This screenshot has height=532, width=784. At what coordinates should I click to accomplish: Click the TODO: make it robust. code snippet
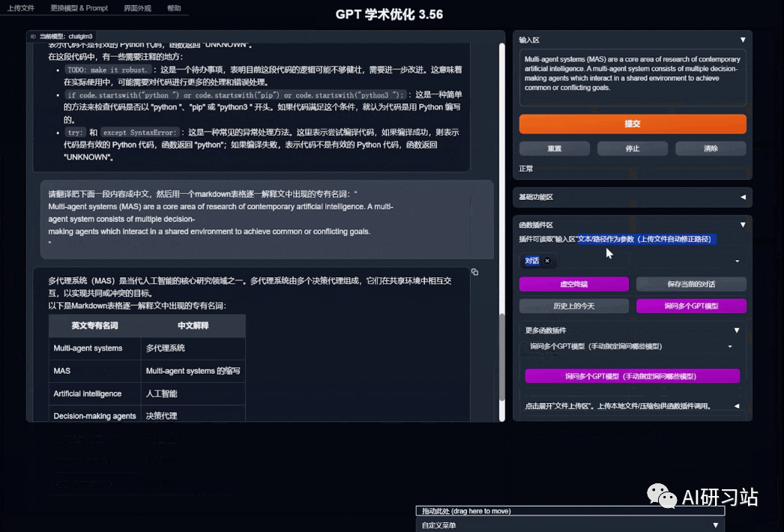pyautogui.click(x=107, y=70)
